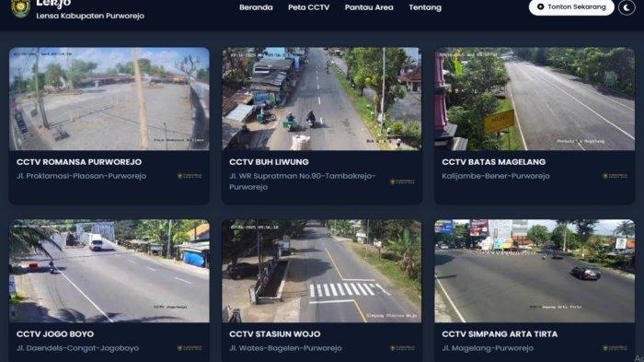
Task: Open the CCTV Stasiun Wojo camera thumbnail
Action: pos(322,271)
